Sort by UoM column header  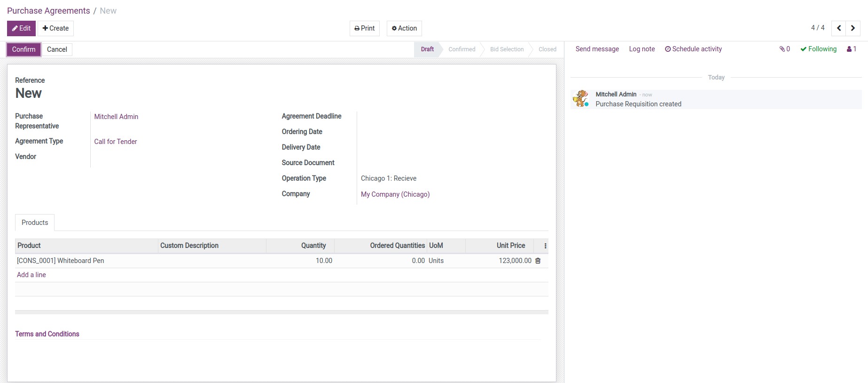446,246
